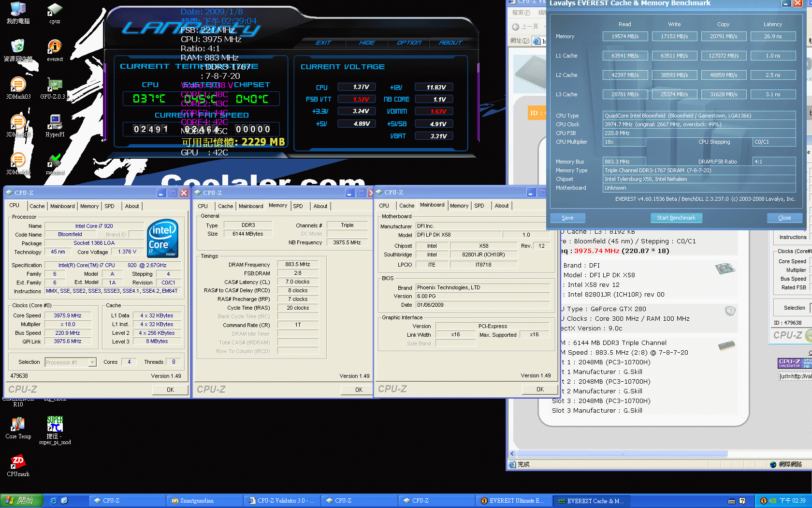Image resolution: width=812 pixels, height=508 pixels.
Task: Open About tab in the left CPU-Z window
Action: 132,206
